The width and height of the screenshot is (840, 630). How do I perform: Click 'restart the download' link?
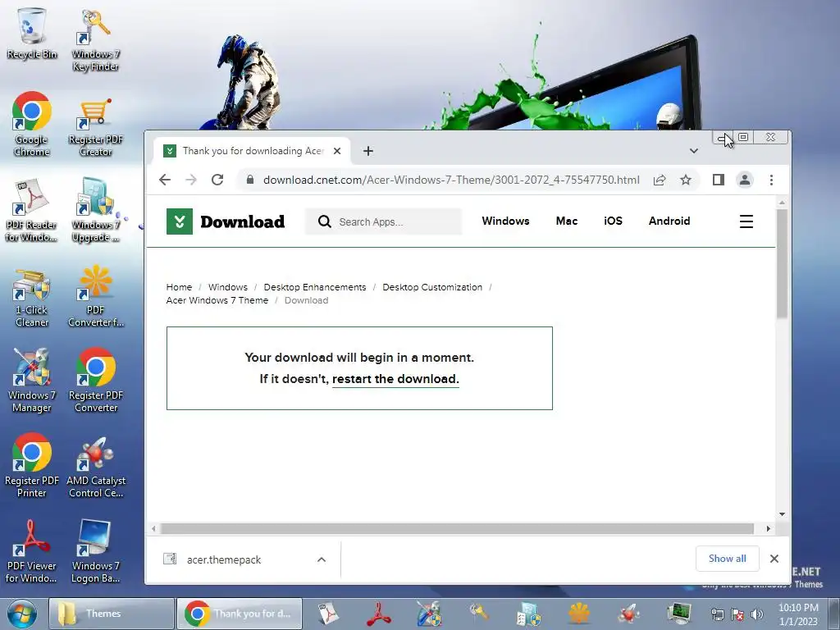pyautogui.click(x=395, y=379)
